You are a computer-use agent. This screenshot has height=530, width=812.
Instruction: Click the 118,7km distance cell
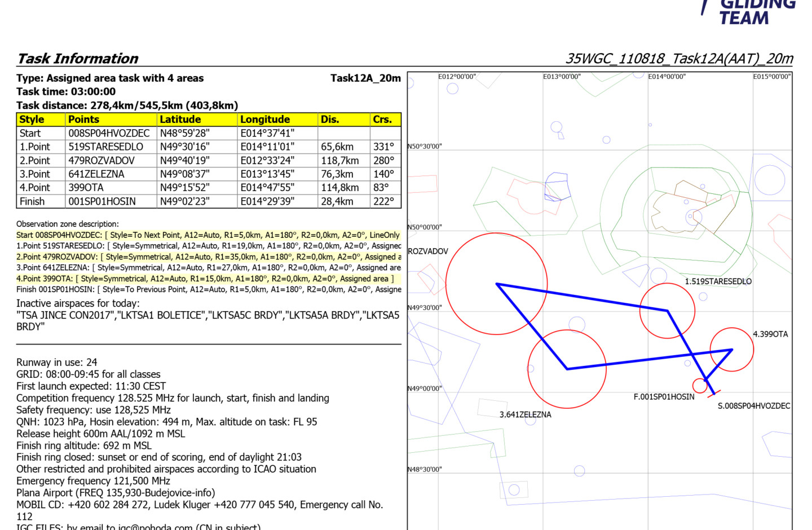(340, 161)
